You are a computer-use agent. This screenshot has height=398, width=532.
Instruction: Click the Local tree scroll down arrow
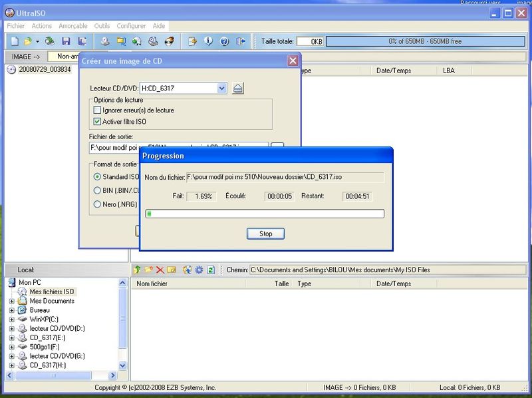[122, 365]
